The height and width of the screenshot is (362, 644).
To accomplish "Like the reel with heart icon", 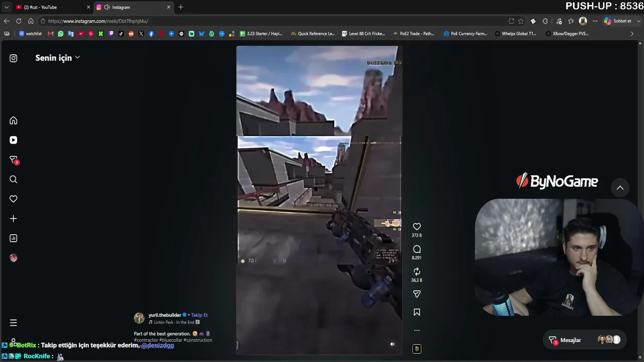I will (x=417, y=227).
